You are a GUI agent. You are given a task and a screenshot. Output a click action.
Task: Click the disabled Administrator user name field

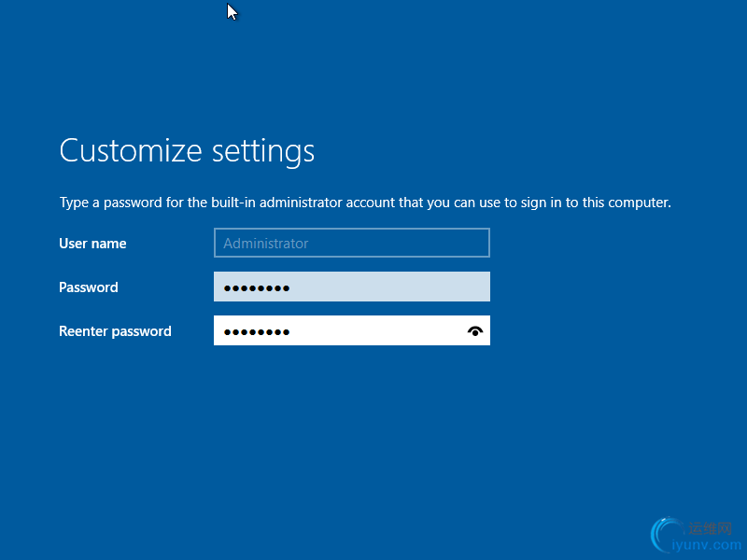351,243
